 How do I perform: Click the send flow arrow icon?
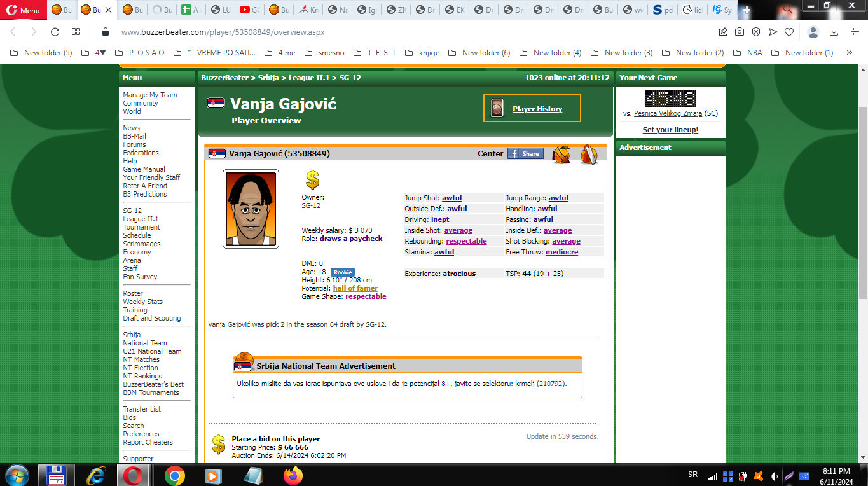(x=773, y=32)
